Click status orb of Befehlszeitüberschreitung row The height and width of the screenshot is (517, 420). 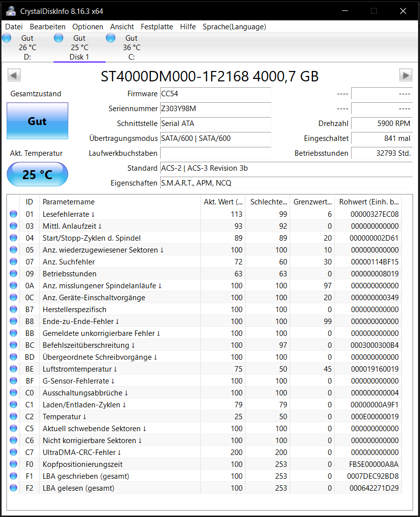13,345
